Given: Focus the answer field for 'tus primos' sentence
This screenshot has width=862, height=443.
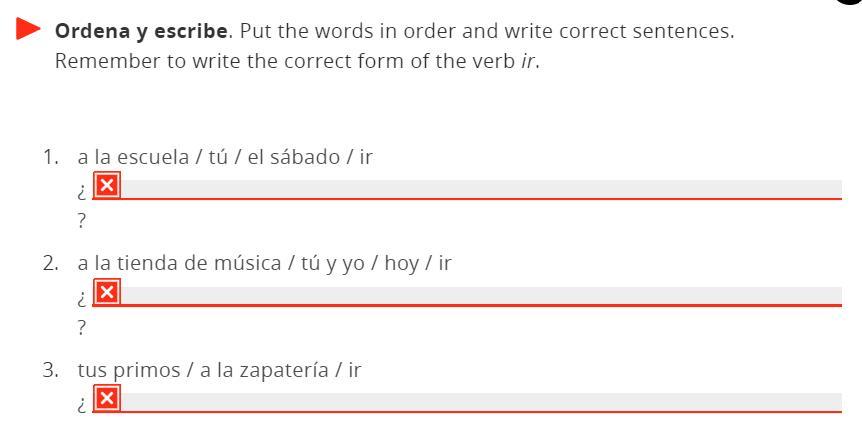Looking at the screenshot, I should coord(467,402).
